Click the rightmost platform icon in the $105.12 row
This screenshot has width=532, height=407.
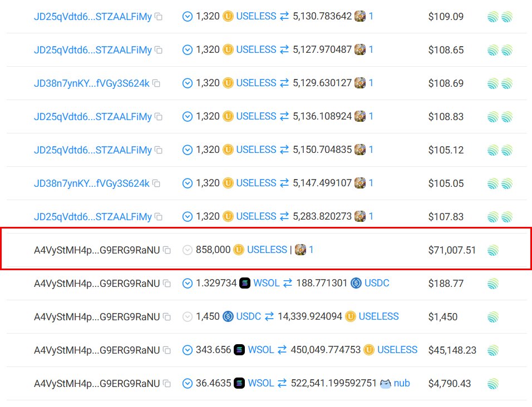(506, 150)
